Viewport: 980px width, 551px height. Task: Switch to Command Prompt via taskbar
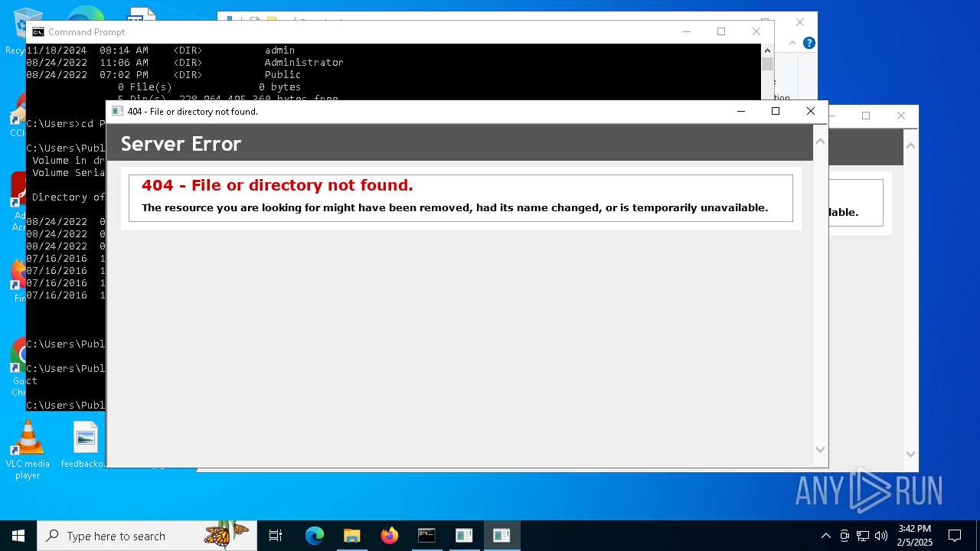(426, 536)
